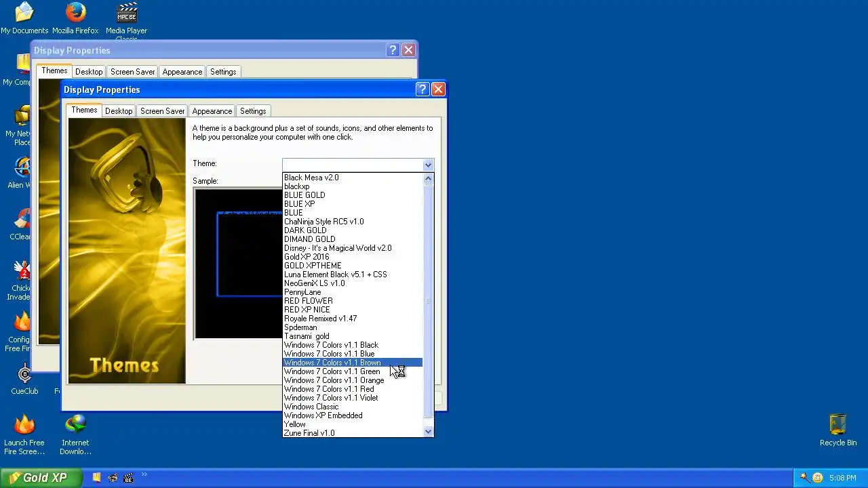868x488 pixels.
Task: Select DIMAND GOLD theme
Action: [x=353, y=239]
